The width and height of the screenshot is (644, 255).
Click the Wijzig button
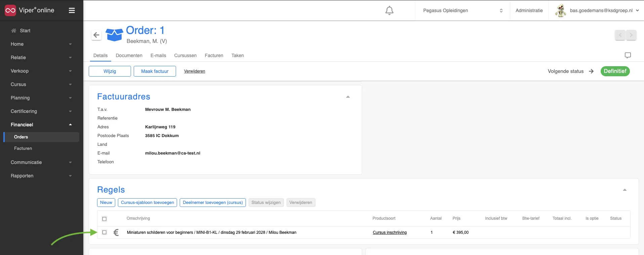point(110,71)
